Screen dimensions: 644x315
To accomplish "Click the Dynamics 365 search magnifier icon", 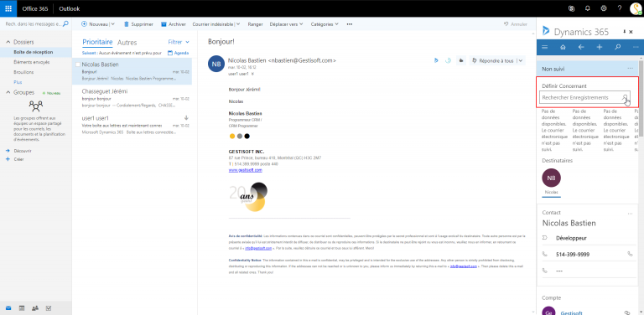I will [x=618, y=47].
